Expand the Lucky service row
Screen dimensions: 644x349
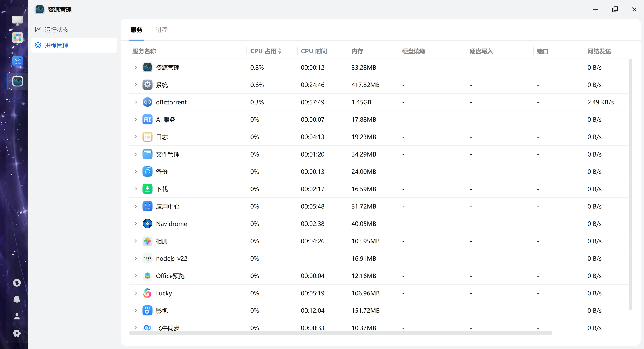point(136,293)
